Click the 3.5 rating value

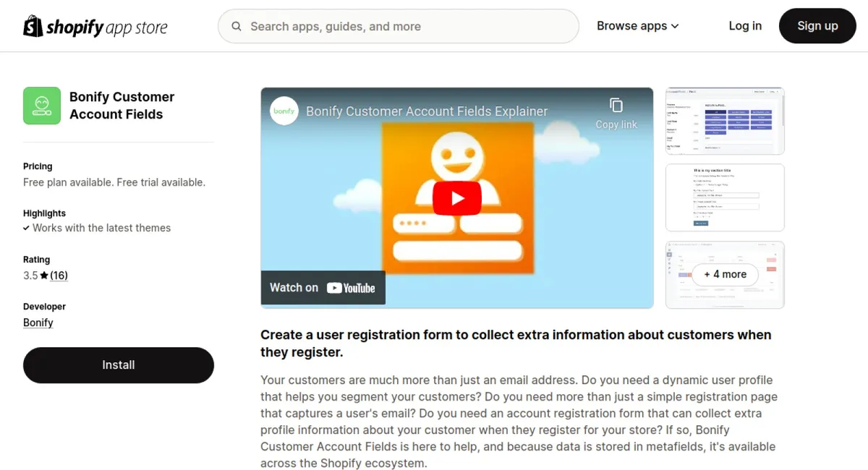tap(30, 275)
